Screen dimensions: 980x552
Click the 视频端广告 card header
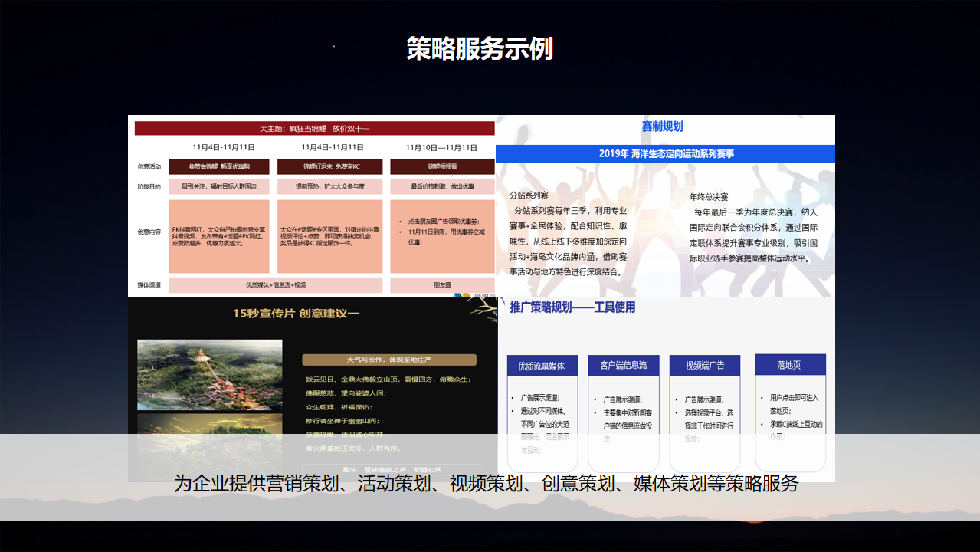pos(704,365)
